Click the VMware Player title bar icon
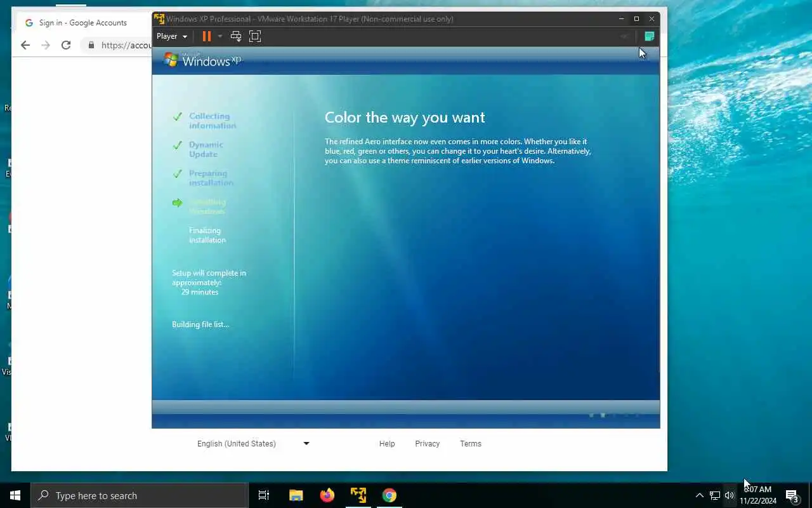812x508 pixels. click(159, 18)
